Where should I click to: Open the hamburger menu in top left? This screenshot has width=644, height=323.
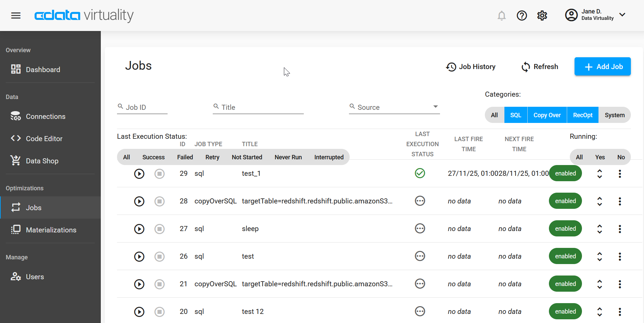[16, 15]
